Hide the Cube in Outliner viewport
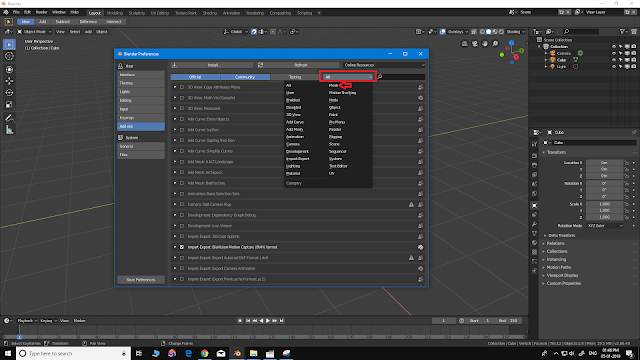The image size is (640, 360). (x=614, y=60)
